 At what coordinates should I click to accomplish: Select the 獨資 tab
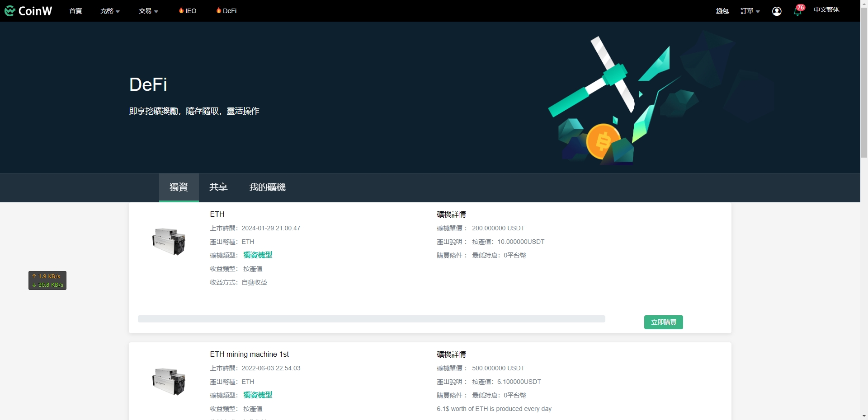178,187
